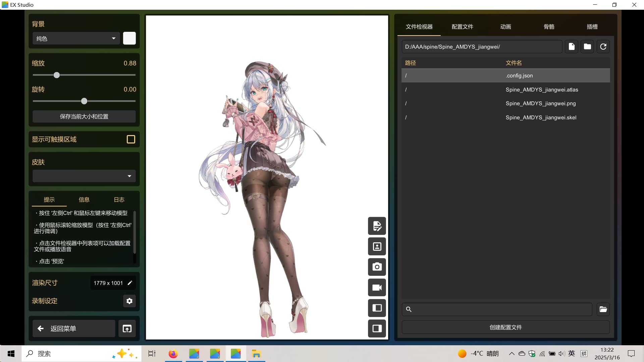Click the portrait photo icon button

377,247
